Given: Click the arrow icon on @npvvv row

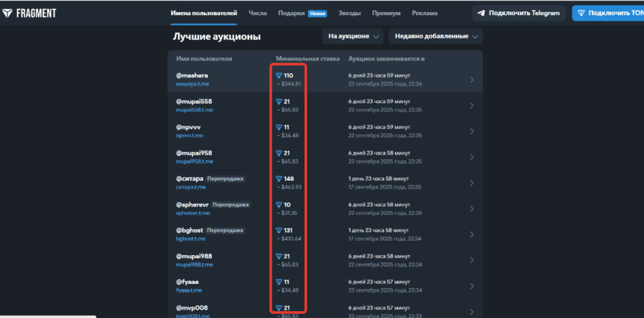Looking at the screenshot, I should click(x=472, y=131).
